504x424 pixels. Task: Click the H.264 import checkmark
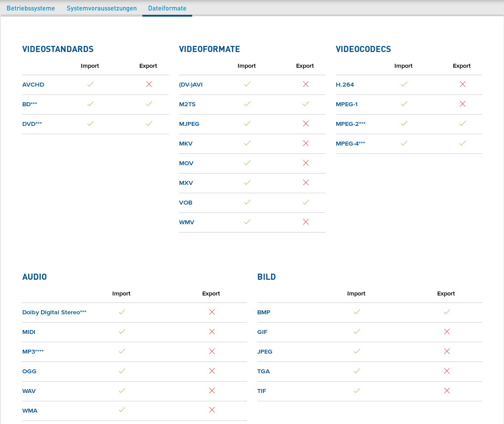pyautogui.click(x=404, y=84)
